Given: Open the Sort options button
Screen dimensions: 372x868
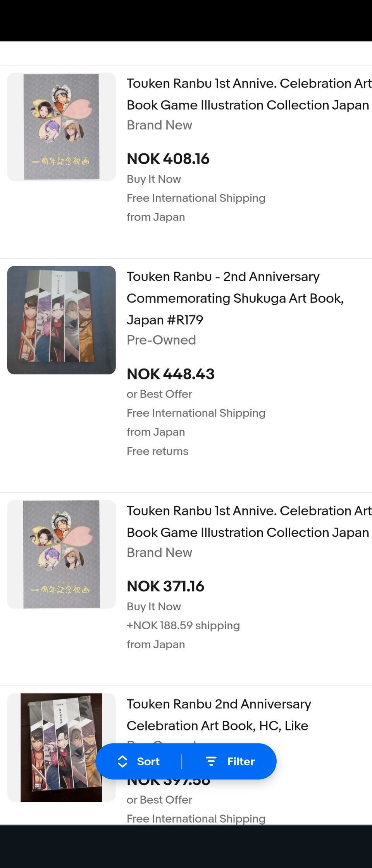Looking at the screenshot, I should [139, 761].
